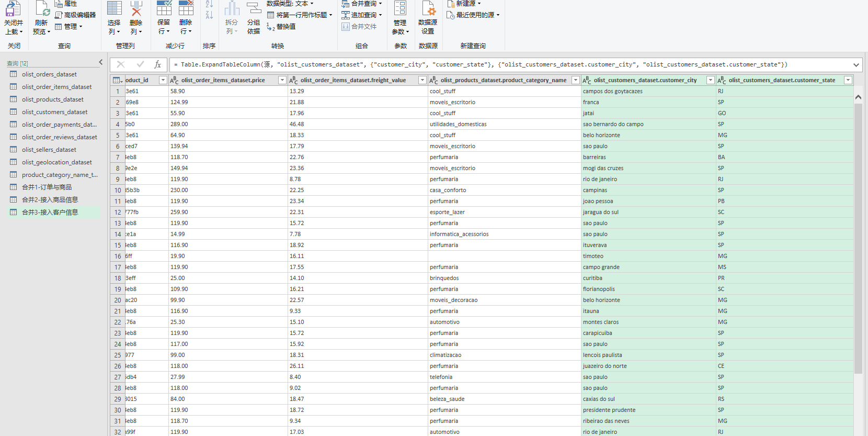Screen dimensions: 868x436
Task: Click the price cell '289.00'
Action: [228, 124]
